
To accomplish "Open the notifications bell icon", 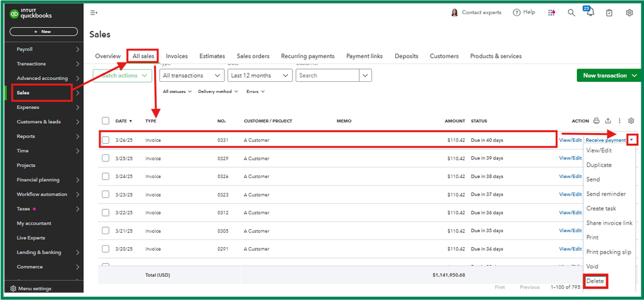I will tap(590, 12).
